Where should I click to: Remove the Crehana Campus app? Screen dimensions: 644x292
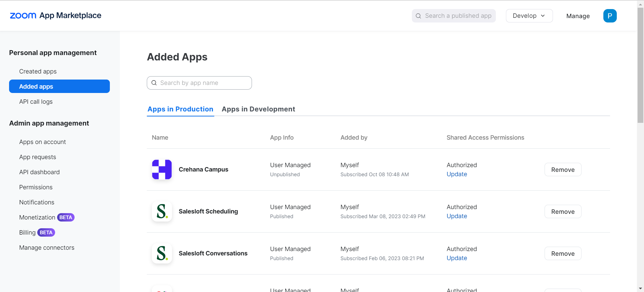pyautogui.click(x=563, y=169)
